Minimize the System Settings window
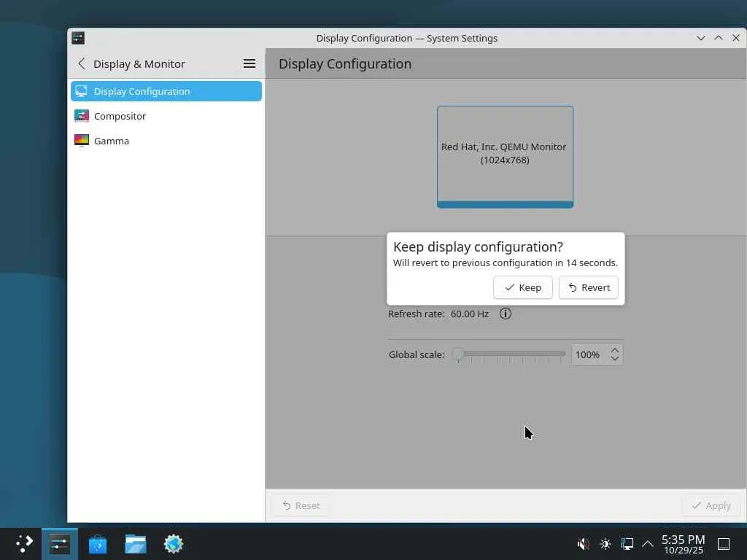Image resolution: width=747 pixels, height=560 pixels. (x=701, y=38)
